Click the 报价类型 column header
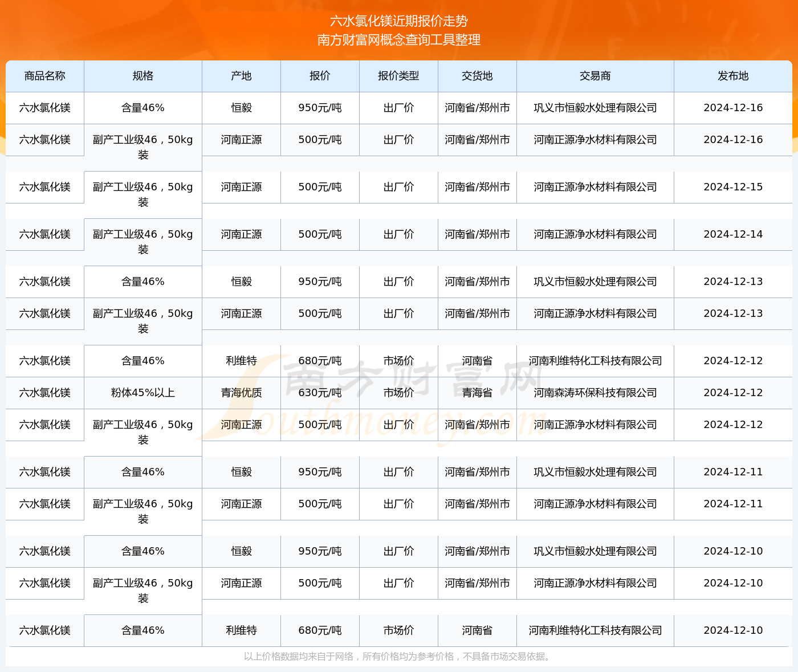The image size is (798, 672). coord(398,76)
